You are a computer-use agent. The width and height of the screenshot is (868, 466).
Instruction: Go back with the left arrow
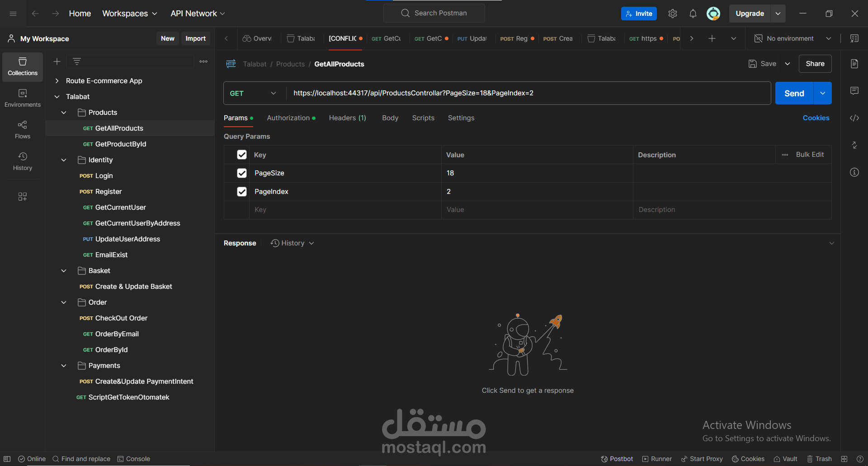(x=35, y=14)
